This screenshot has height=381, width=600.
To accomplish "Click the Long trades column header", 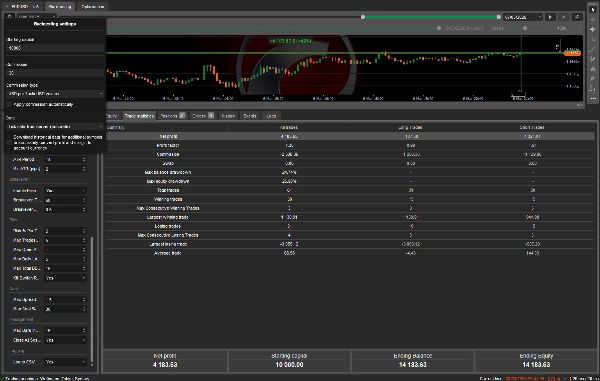I will 410,127.
